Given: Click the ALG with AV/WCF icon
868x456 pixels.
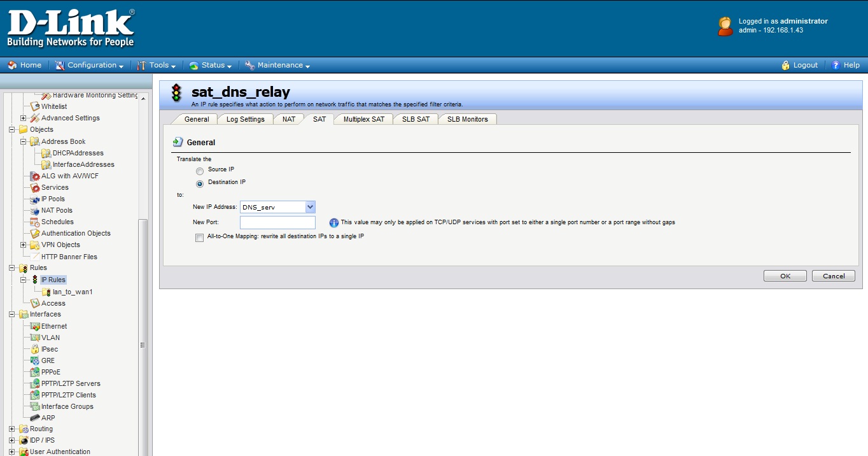Looking at the screenshot, I should (x=35, y=176).
